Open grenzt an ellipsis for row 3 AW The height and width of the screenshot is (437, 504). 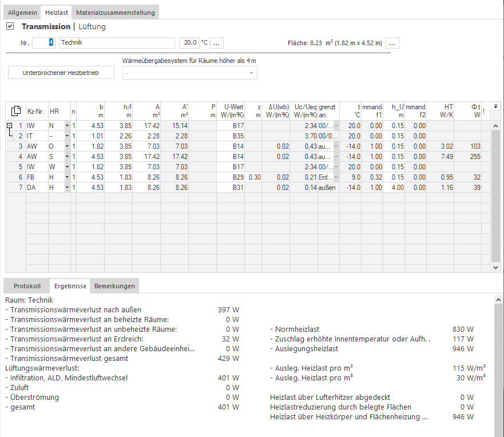click(x=336, y=146)
